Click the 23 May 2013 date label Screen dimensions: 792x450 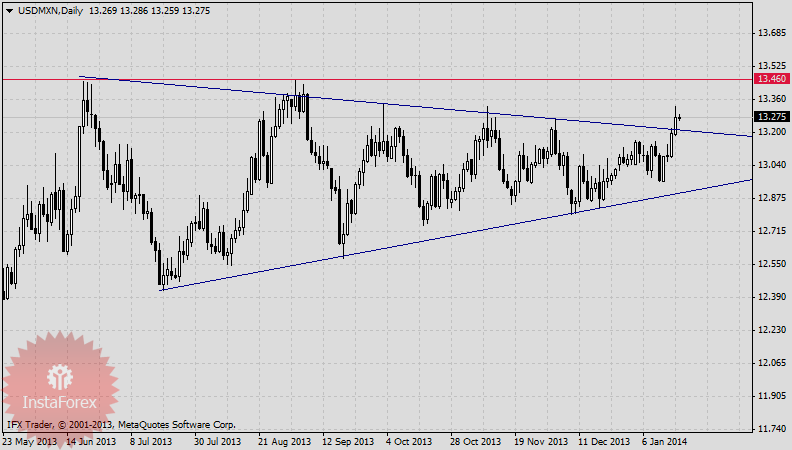click(x=30, y=441)
